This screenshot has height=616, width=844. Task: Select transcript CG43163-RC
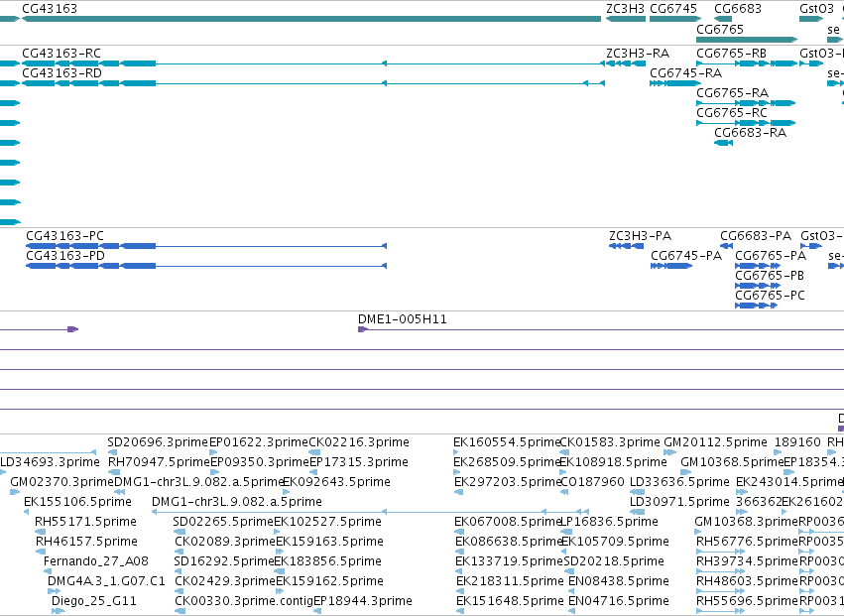click(x=61, y=54)
